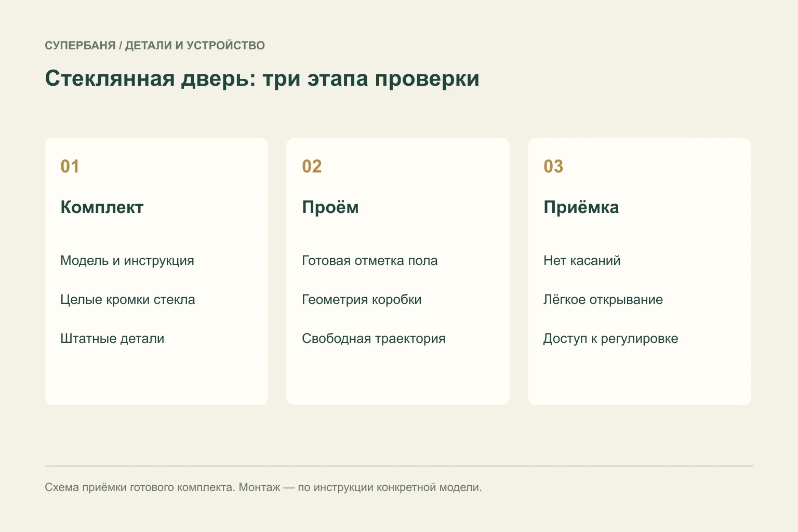
Task: Select the item 'Свободная траектория'
Action: (x=374, y=338)
